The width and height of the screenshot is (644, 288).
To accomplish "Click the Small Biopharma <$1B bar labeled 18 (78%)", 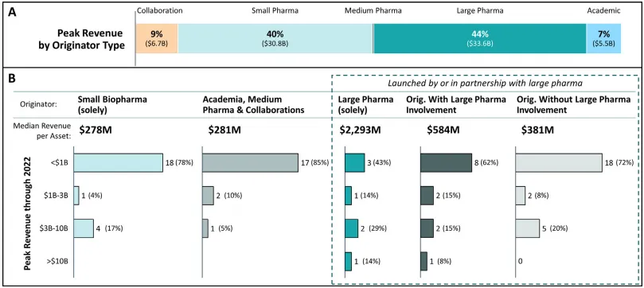I will [119, 163].
